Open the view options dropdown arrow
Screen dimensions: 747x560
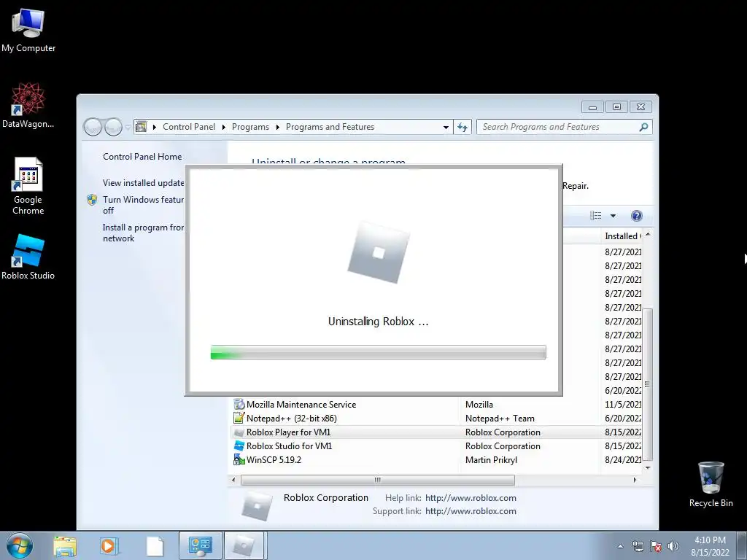613,216
